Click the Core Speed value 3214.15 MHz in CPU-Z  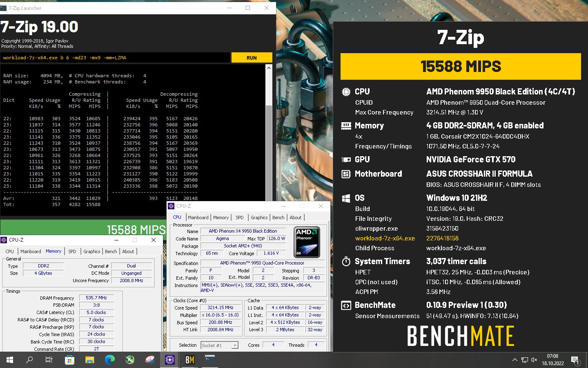click(220, 307)
